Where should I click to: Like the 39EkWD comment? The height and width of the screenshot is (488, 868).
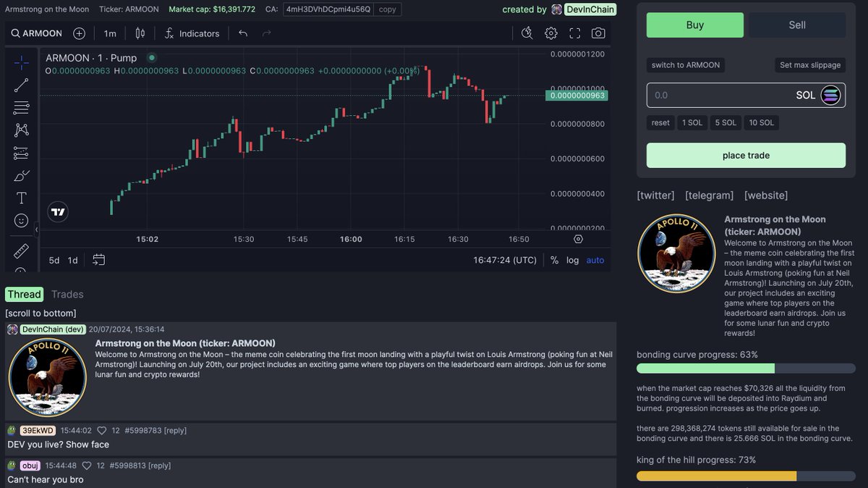click(x=103, y=430)
